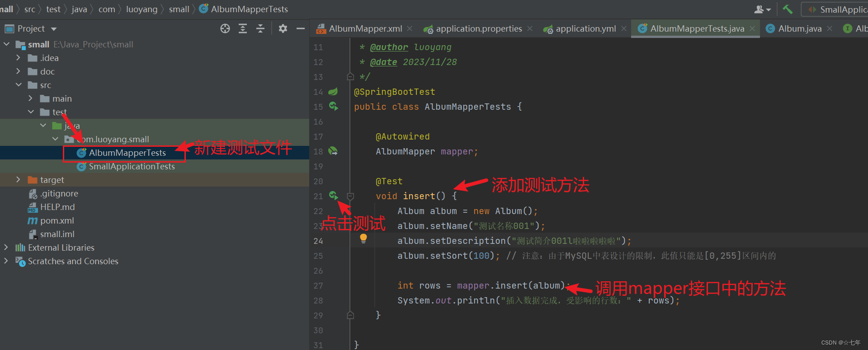This screenshot has height=350, width=868.
Task: Click 'com' in the breadcrumb path
Action: (107, 9)
